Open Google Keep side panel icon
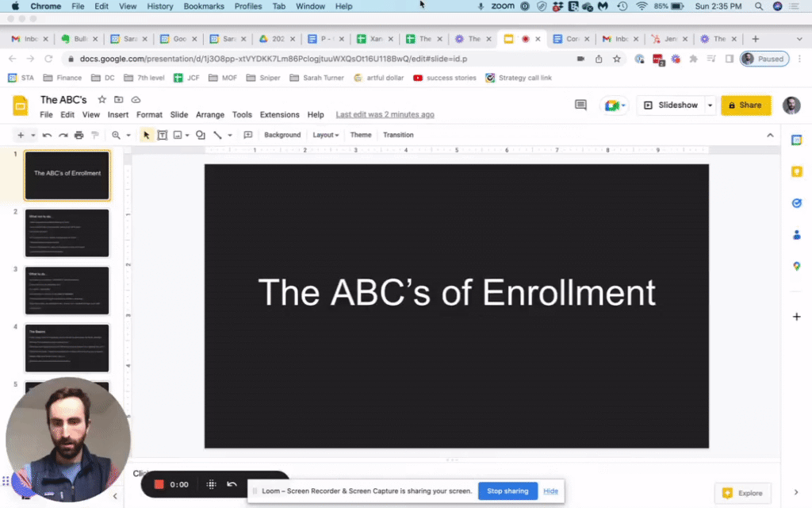 pos(796,171)
